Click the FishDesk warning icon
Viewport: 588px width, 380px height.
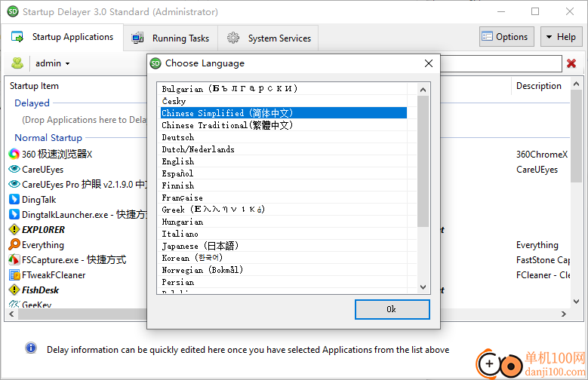pos(14,290)
